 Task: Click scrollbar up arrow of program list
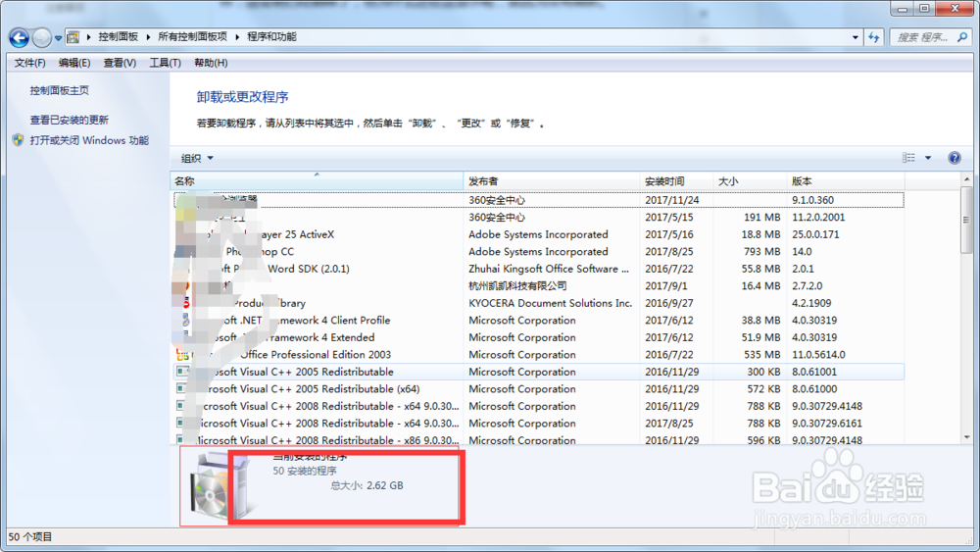pyautogui.click(x=967, y=179)
